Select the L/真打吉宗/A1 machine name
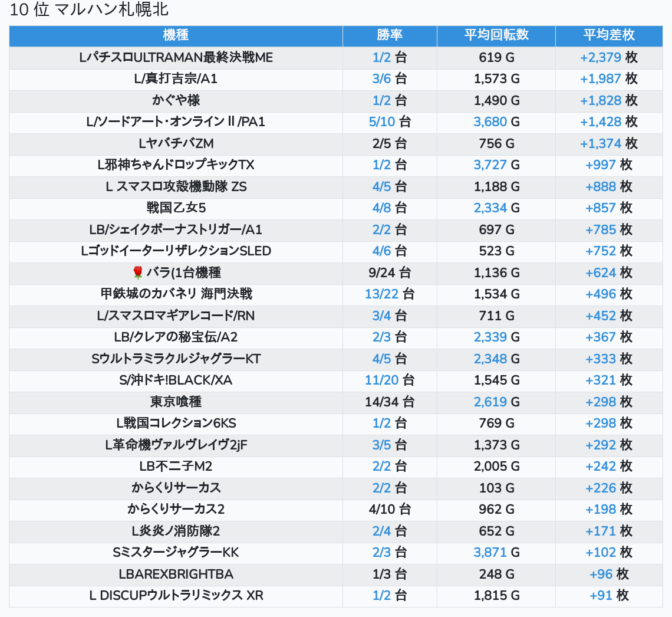672x617 pixels. pos(176,79)
